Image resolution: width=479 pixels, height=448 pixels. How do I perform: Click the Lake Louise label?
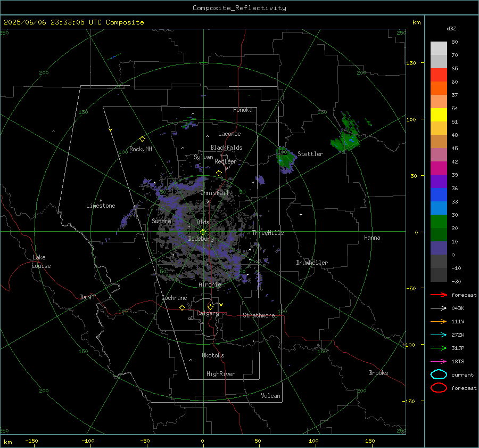(x=41, y=262)
